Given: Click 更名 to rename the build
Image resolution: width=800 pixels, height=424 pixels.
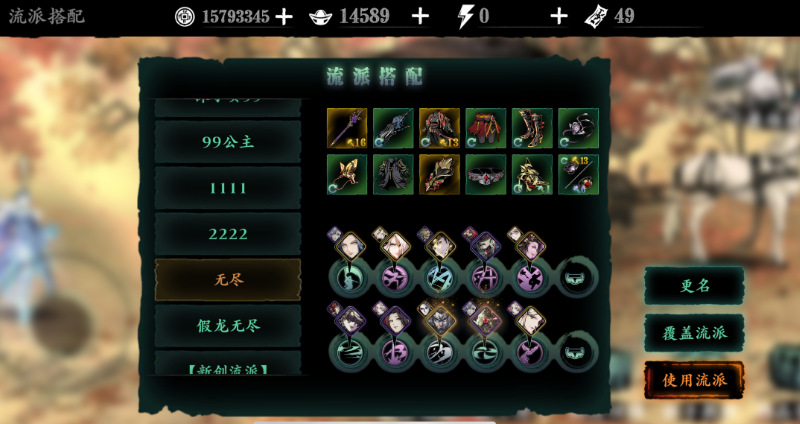Looking at the screenshot, I should [694, 286].
